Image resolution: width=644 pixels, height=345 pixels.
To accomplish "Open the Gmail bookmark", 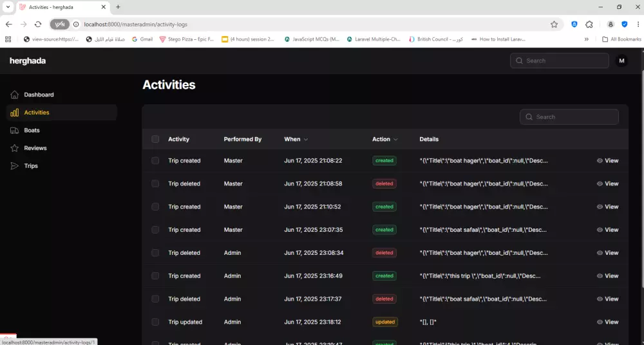I will (x=142, y=39).
